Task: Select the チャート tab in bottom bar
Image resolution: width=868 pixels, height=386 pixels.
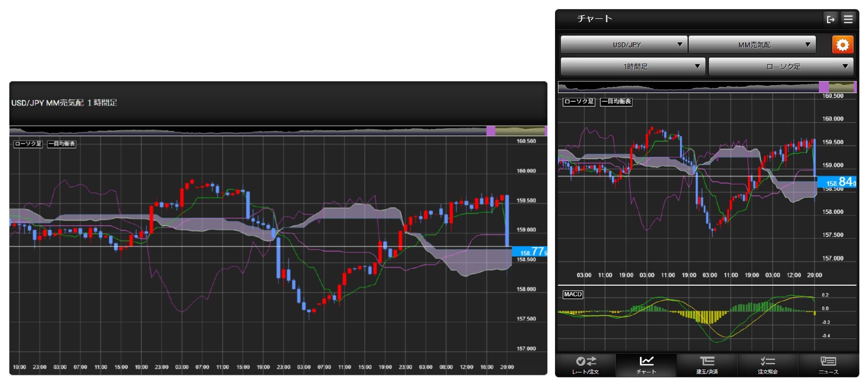Action: tap(646, 365)
